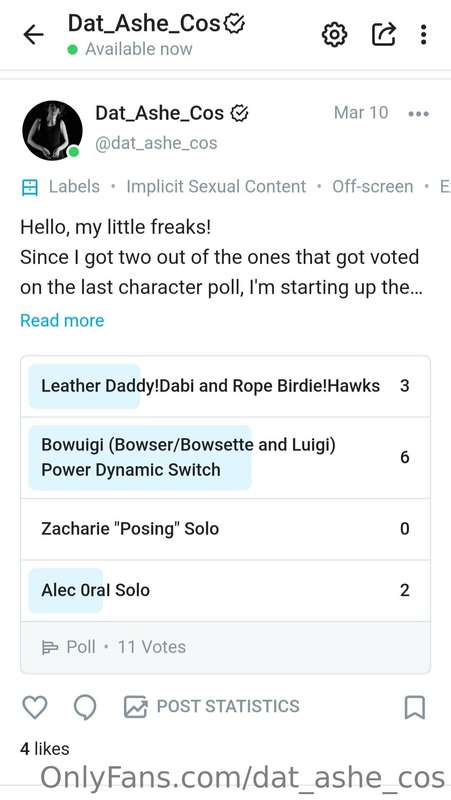Viewport: 451px width, 800px height.
Task: Open the Dat_Ashe_Cos profile avatar
Action: tap(52, 130)
